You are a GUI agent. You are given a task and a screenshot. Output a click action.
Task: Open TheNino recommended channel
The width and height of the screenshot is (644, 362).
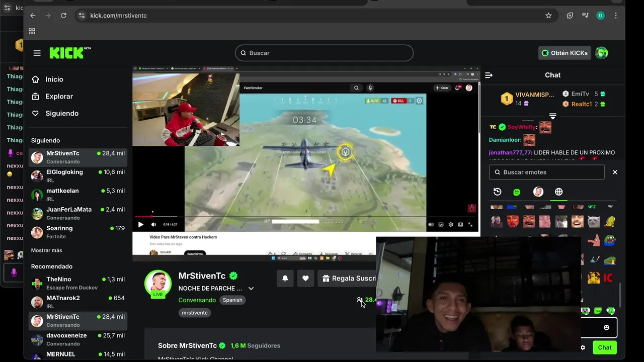click(x=78, y=283)
